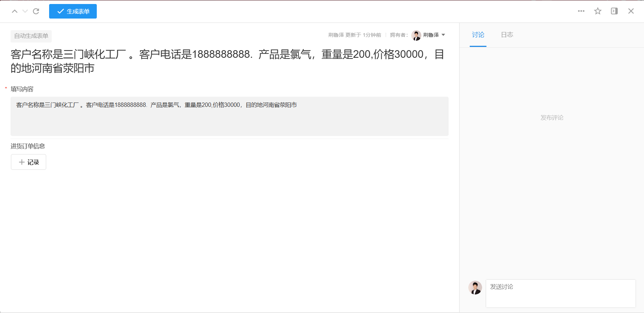Click the 进货订单信息 section label
Viewport: 644px width, 313px height.
pos(28,146)
